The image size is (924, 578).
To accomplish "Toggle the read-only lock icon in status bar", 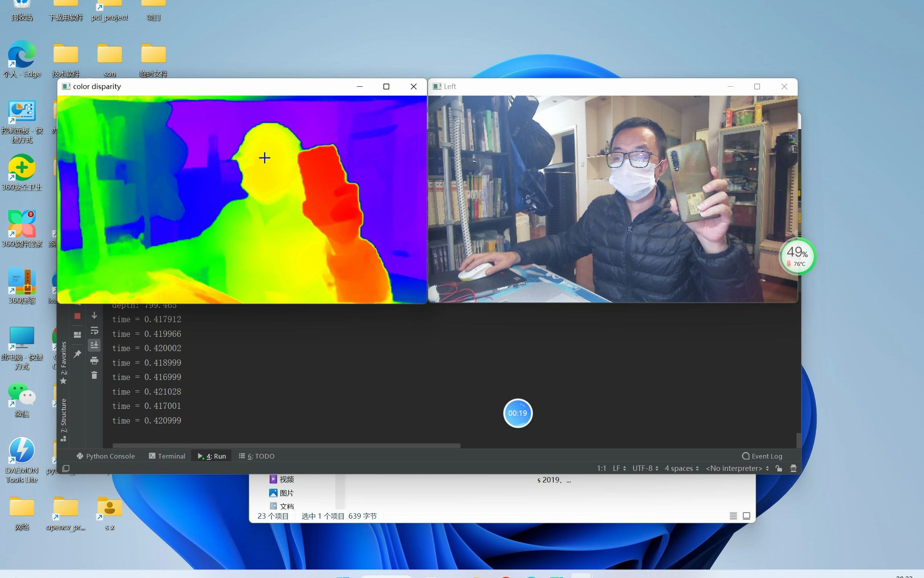I will click(779, 468).
